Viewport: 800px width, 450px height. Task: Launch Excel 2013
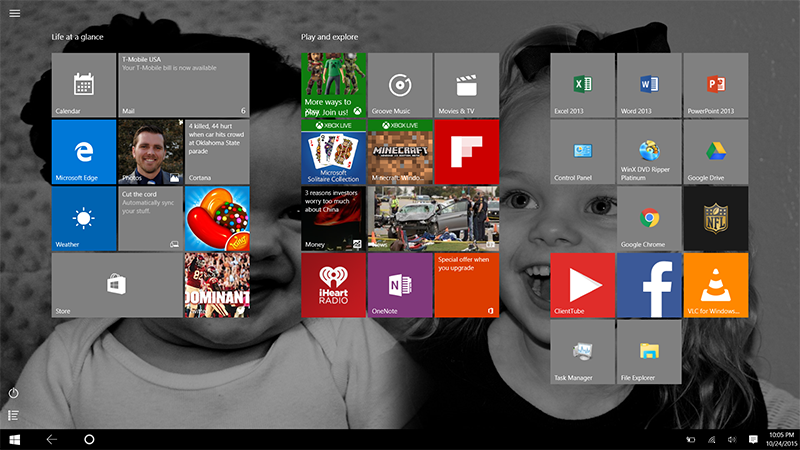583,85
